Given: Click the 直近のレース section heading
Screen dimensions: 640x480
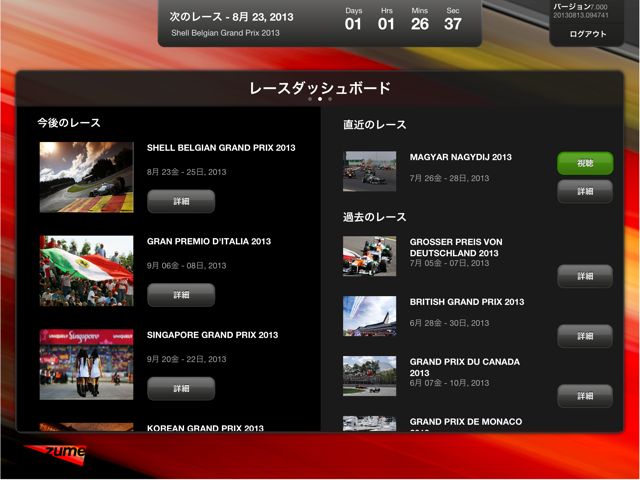Looking at the screenshot, I should point(374,124).
